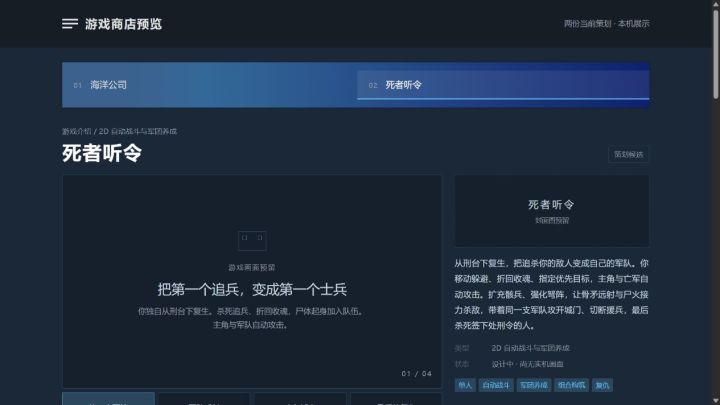Image resolution: width=720 pixels, height=405 pixels.
Task: Click the 游戏介绍 breadcrumb link
Action: click(77, 131)
